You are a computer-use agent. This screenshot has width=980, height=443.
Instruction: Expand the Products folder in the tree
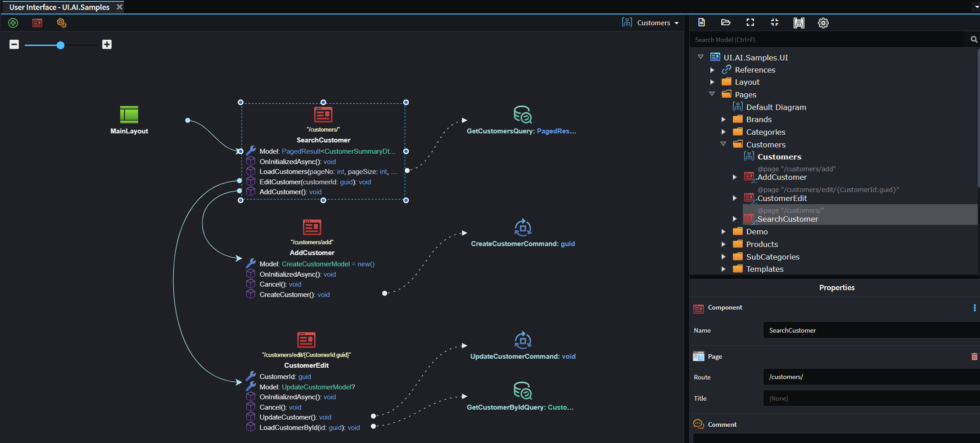pyautogui.click(x=724, y=244)
